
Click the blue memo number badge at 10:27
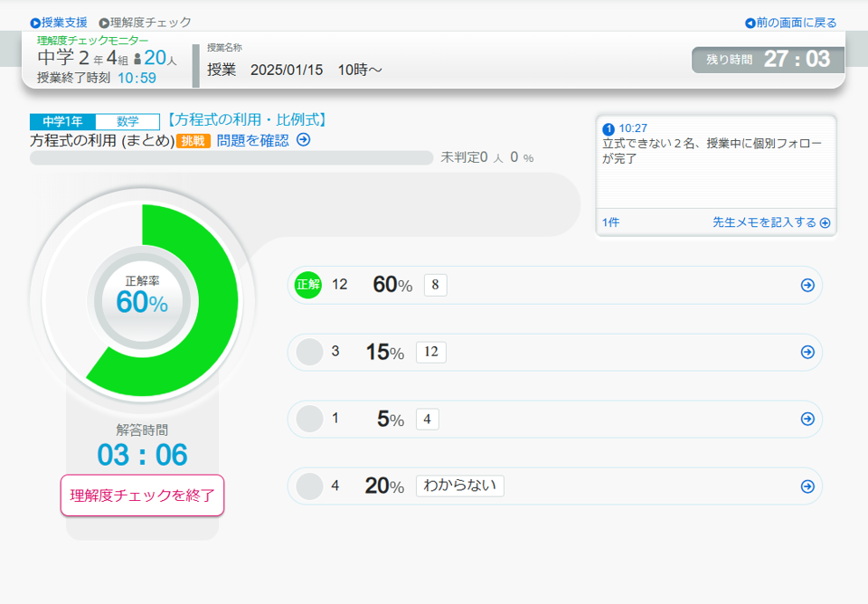[x=609, y=129]
